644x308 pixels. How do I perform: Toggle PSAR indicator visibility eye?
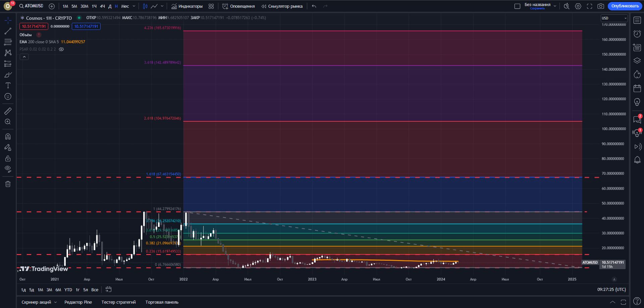[x=61, y=49]
